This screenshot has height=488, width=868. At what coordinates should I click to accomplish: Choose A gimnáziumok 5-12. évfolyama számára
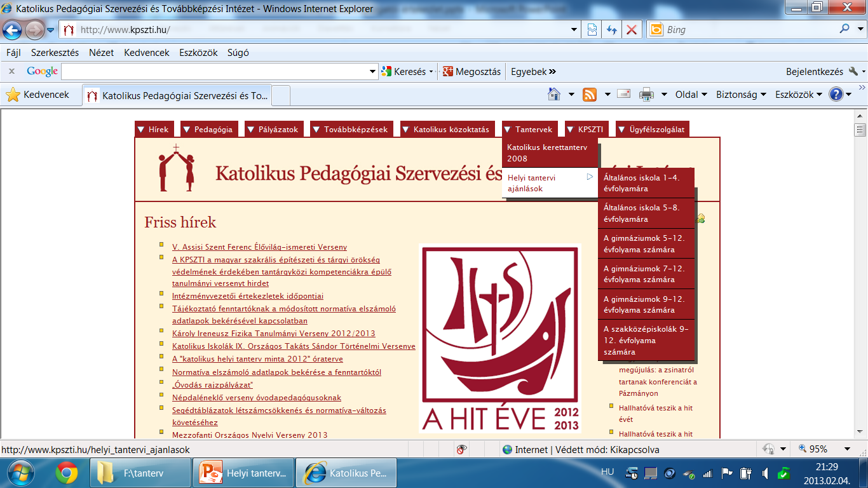click(646, 244)
